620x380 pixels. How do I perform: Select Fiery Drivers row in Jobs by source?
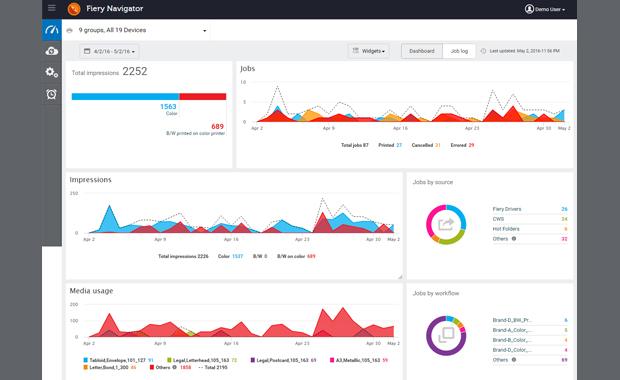[530, 209]
